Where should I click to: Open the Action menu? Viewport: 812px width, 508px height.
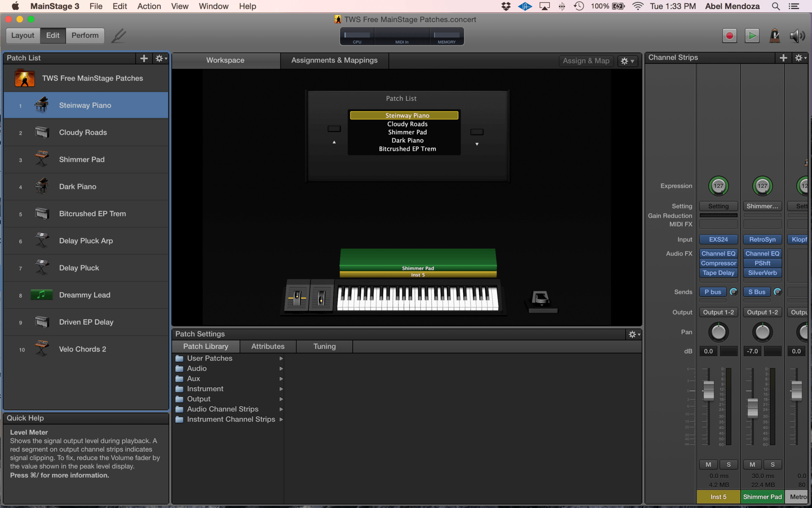(x=149, y=6)
